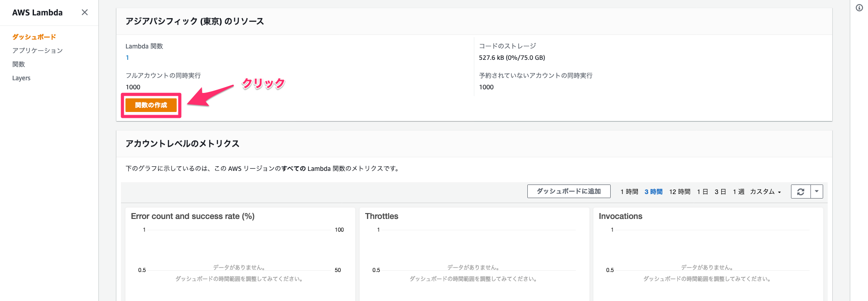The width and height of the screenshot is (868, 301).
Task: Click the フルアカウントの同時実行 label
Action: coord(163,75)
